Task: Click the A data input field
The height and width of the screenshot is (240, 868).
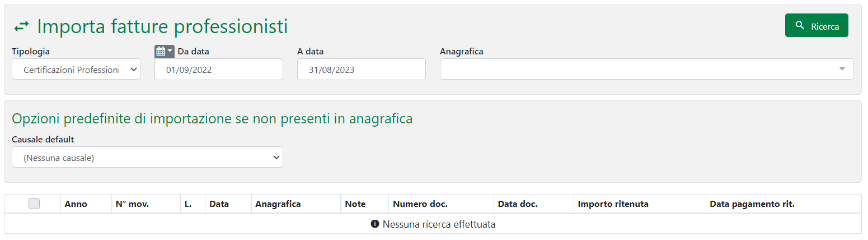Action: 362,70
